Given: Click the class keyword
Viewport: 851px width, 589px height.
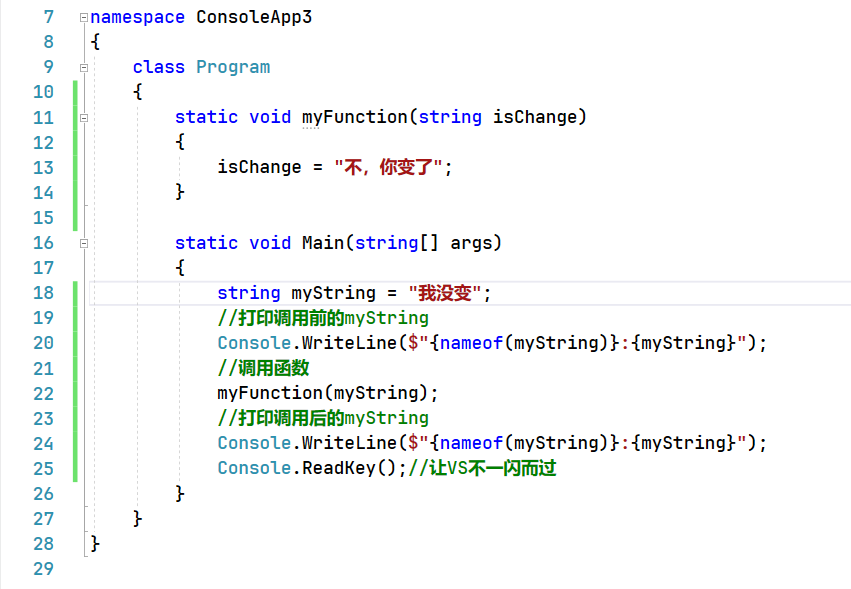Looking at the screenshot, I should click(158, 67).
